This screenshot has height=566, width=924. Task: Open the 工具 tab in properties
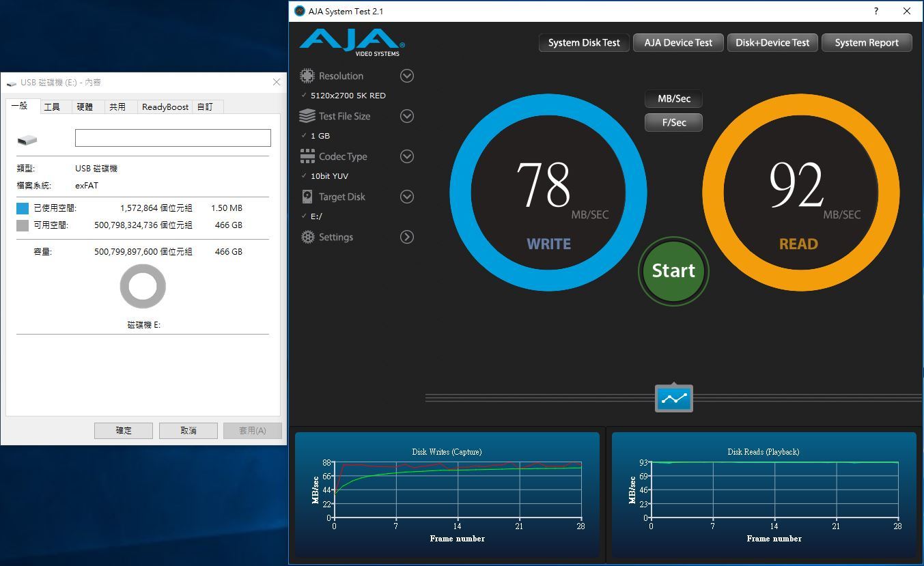(52, 107)
